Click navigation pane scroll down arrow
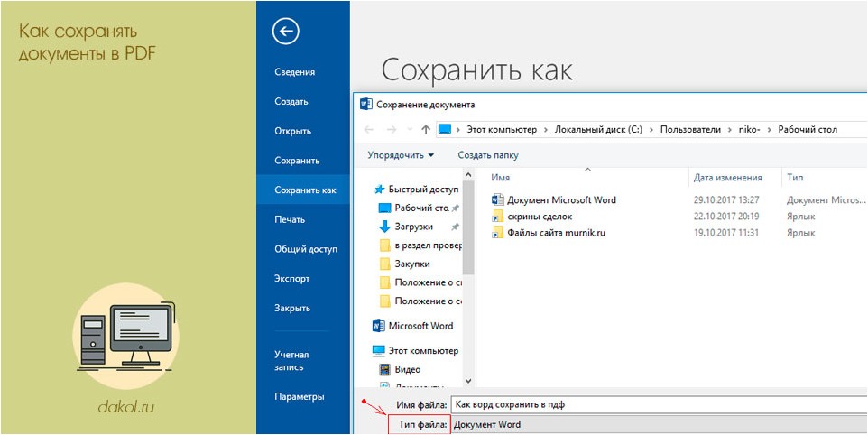868x435 pixels. 468,381
